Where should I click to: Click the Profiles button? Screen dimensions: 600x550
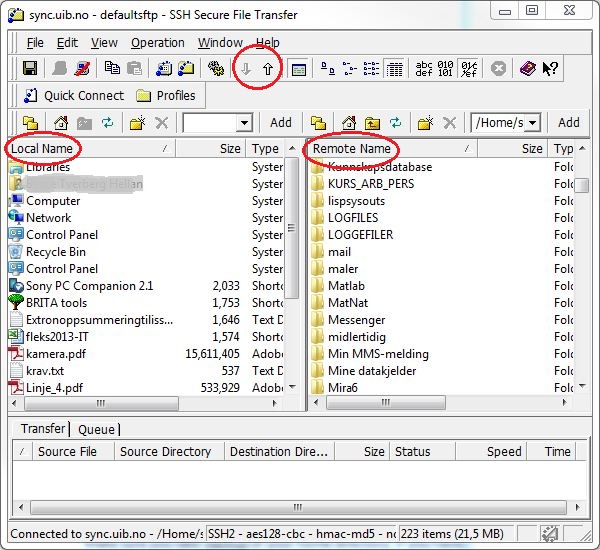167,96
